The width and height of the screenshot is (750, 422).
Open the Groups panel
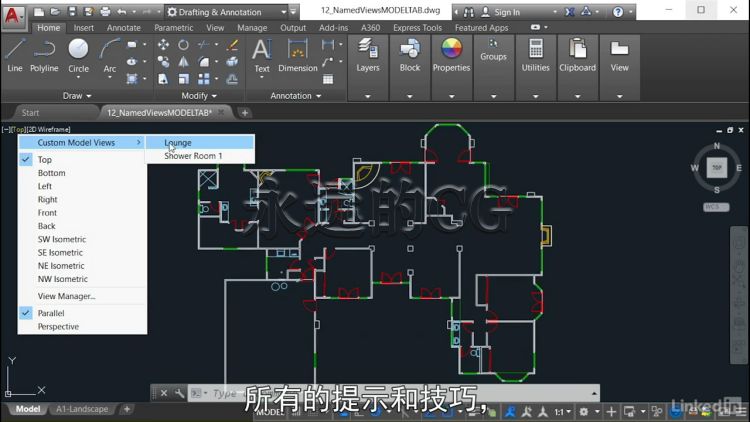(493, 50)
